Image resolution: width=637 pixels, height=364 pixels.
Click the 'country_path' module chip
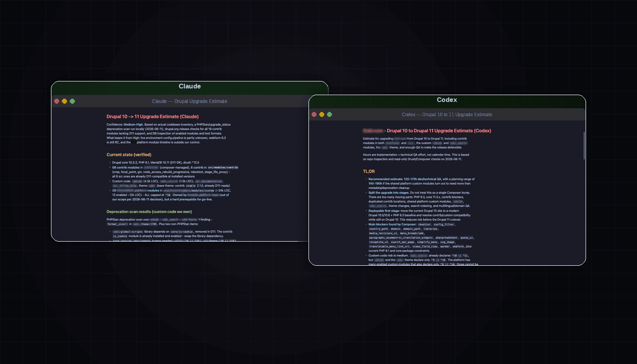(x=379, y=229)
